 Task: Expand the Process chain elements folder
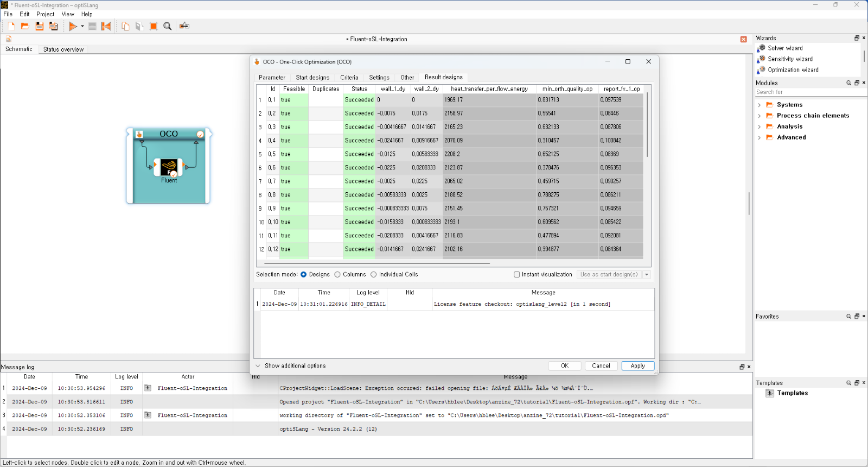point(759,116)
